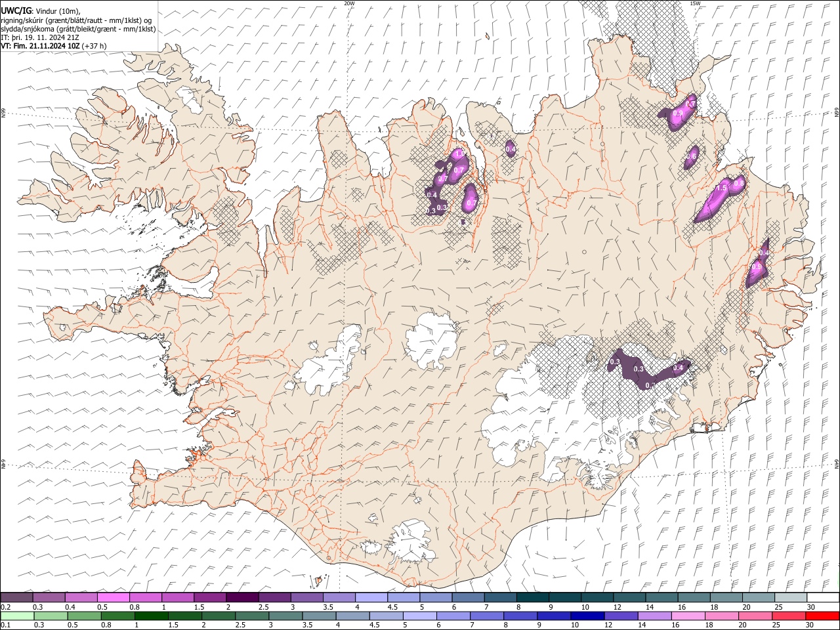Click the '2.5' label in the top legend row
Viewport: 840px width, 630px height.
(263, 606)
